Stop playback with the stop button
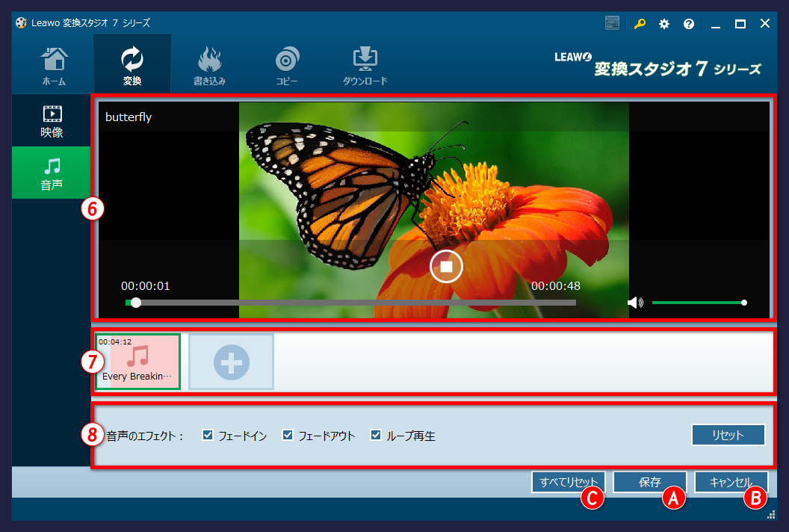This screenshot has width=789, height=532. click(446, 266)
